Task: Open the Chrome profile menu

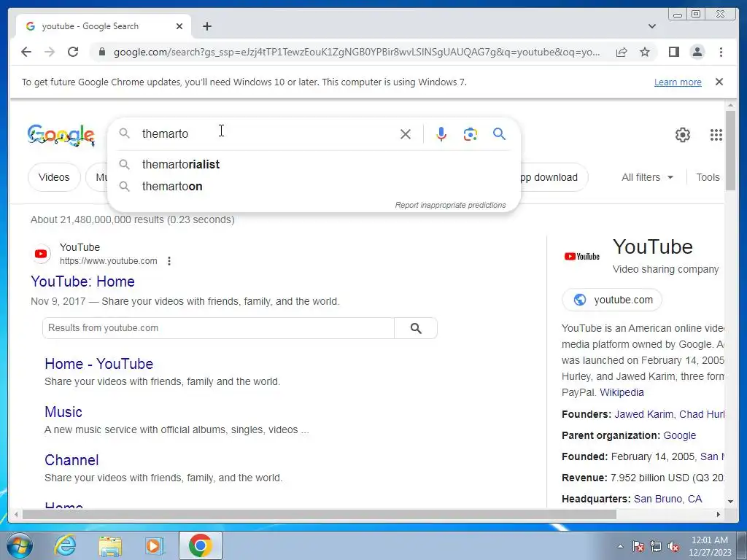Action: point(697,52)
